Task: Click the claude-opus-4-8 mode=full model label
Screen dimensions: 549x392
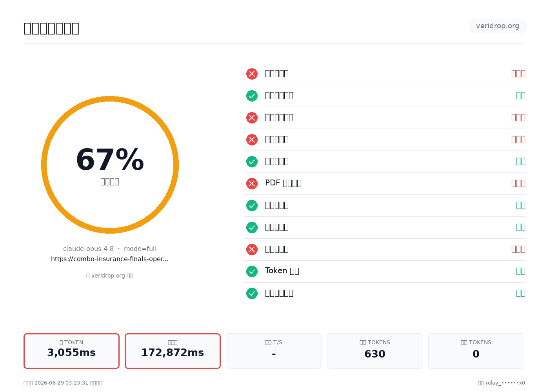Action: (x=110, y=249)
